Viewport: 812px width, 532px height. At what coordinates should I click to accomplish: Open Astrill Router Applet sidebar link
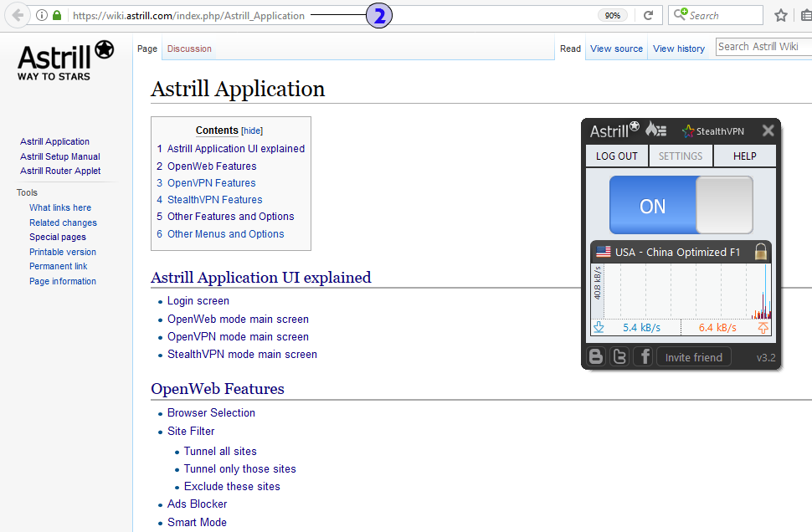pos(60,171)
